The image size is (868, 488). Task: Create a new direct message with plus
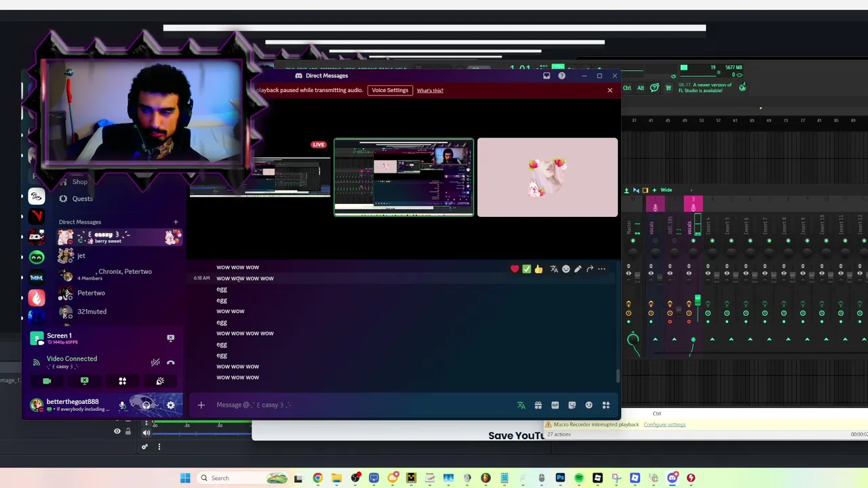176,222
